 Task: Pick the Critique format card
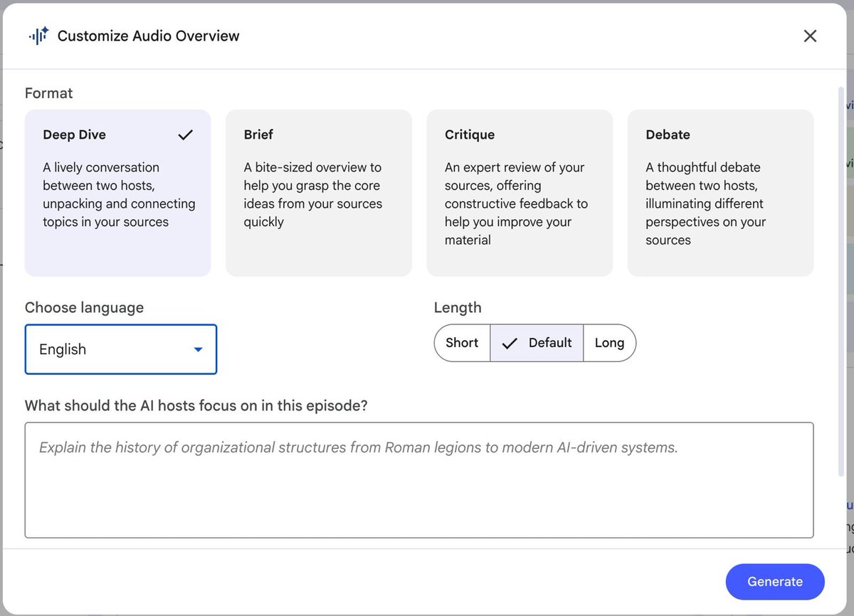click(x=520, y=193)
